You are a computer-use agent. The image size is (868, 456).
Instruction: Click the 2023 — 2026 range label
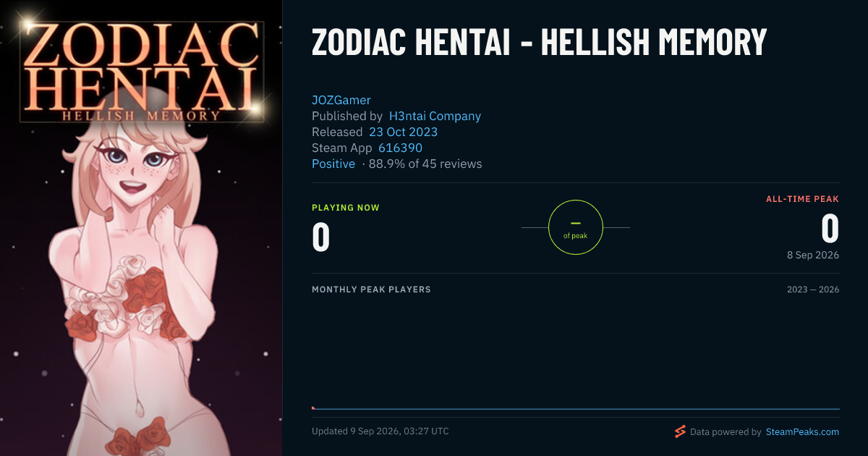tap(813, 290)
